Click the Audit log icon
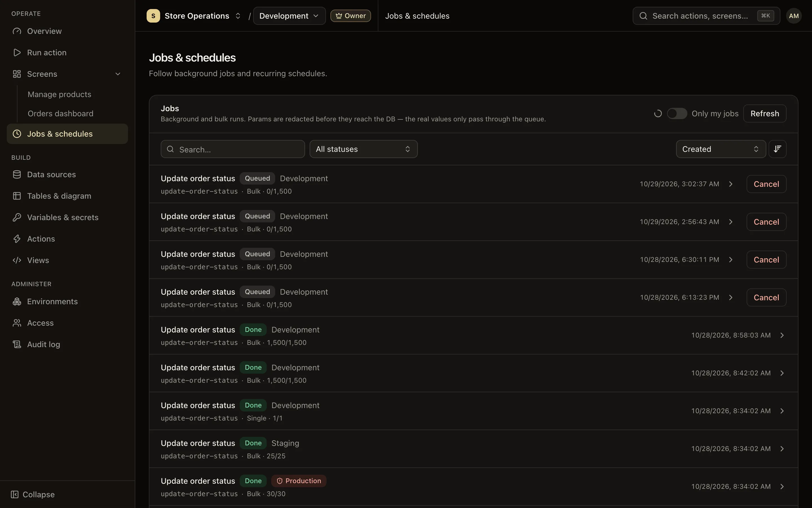 pyautogui.click(x=17, y=344)
